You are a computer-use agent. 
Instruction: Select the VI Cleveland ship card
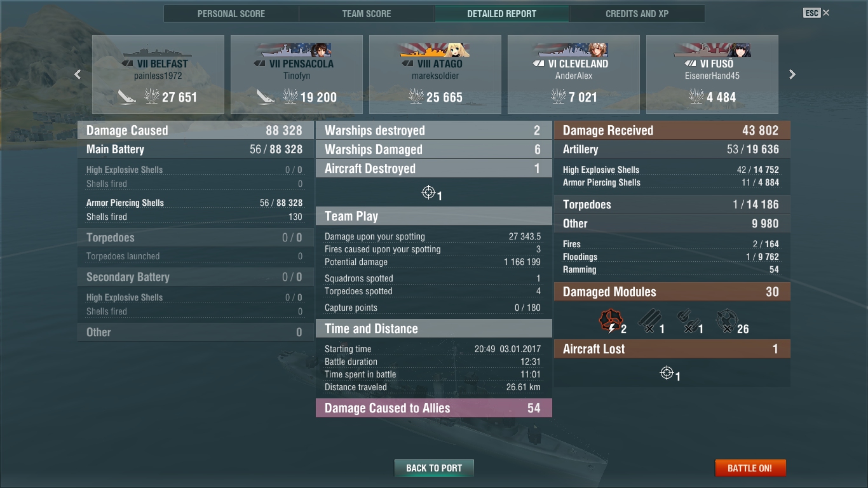(574, 74)
